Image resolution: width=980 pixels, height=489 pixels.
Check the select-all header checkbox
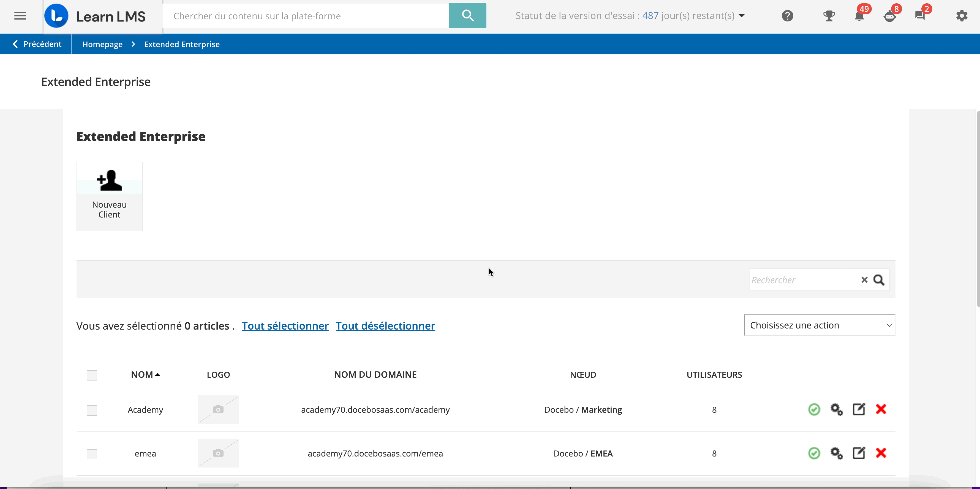pos(92,375)
